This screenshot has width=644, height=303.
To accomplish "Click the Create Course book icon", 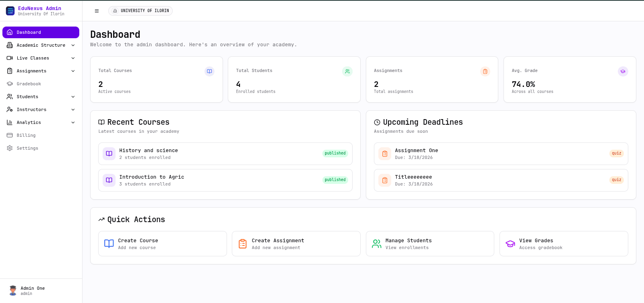I will pos(109,243).
